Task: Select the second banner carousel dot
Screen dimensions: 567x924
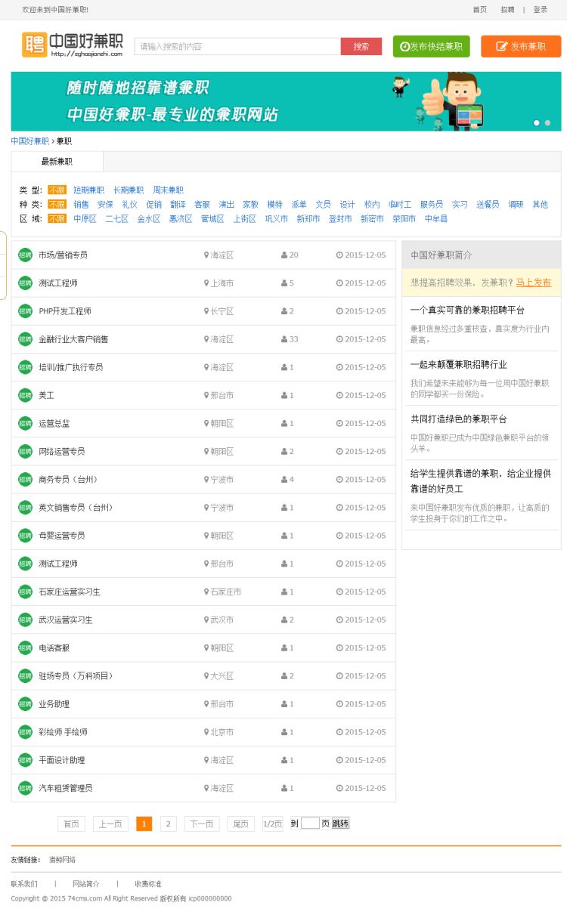Action: [x=547, y=122]
